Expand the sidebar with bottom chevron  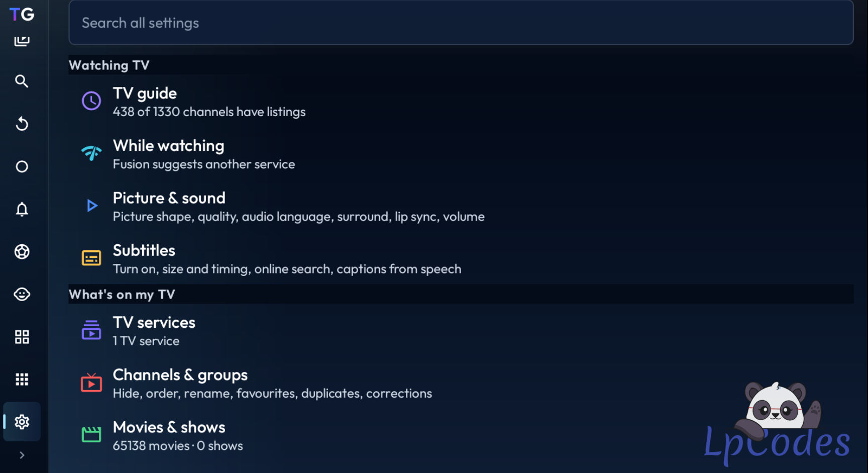pyautogui.click(x=22, y=455)
